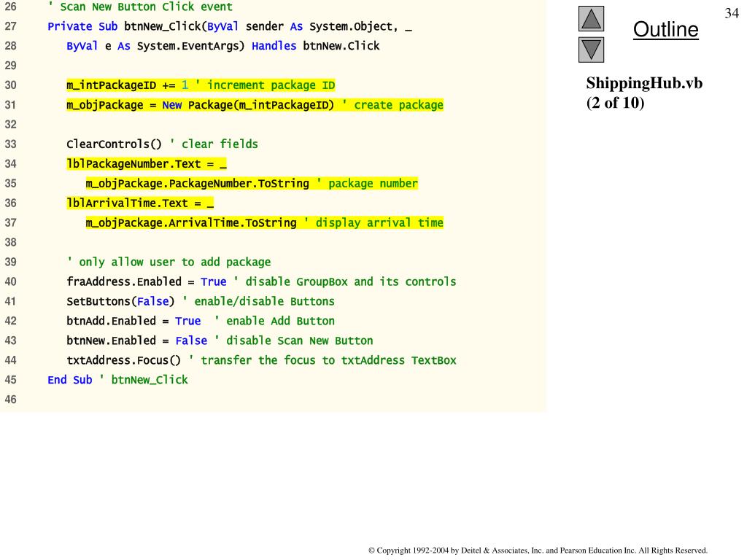Screen dimensions: 747x560
Task: Click "Handles btnNew.Click" text
Action: click(315, 46)
